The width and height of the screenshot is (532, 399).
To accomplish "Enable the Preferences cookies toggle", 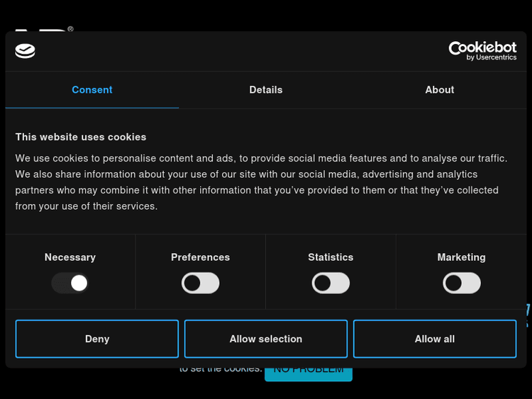I will 201,283.
